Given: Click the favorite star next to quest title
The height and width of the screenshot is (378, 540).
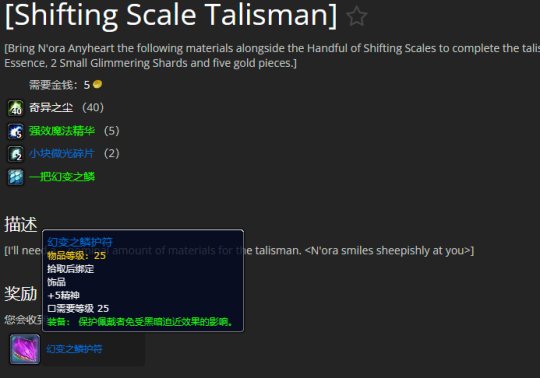Looking at the screenshot, I should pyautogui.click(x=356, y=16).
